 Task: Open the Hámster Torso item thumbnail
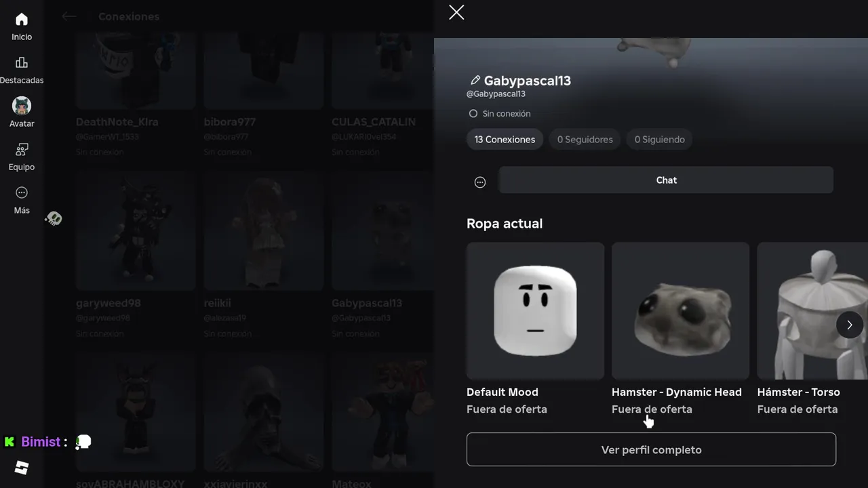pyautogui.click(x=812, y=310)
